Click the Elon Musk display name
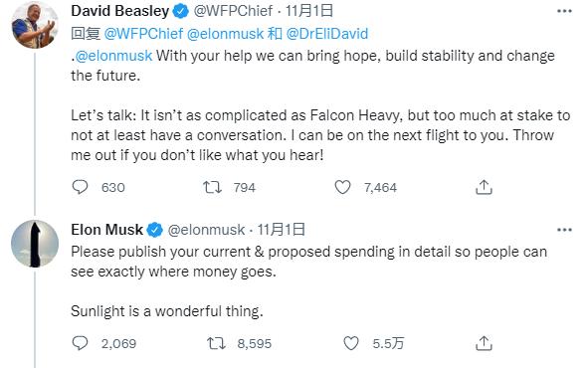 [106, 230]
